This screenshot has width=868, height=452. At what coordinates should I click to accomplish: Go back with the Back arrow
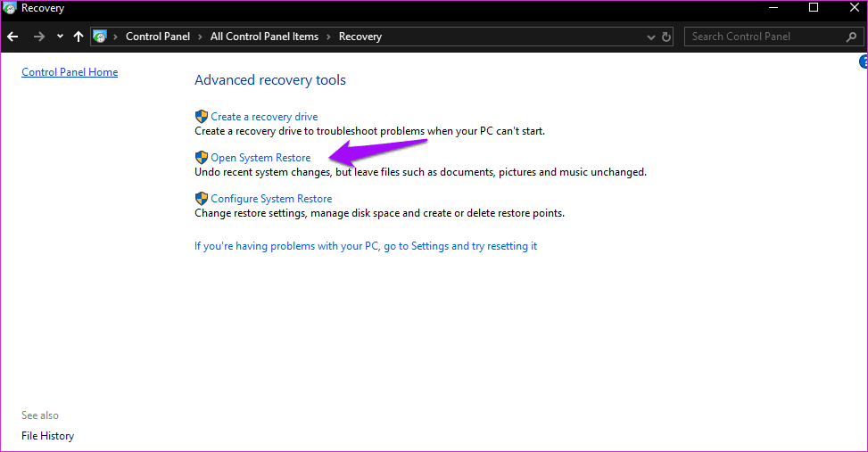pos(12,37)
